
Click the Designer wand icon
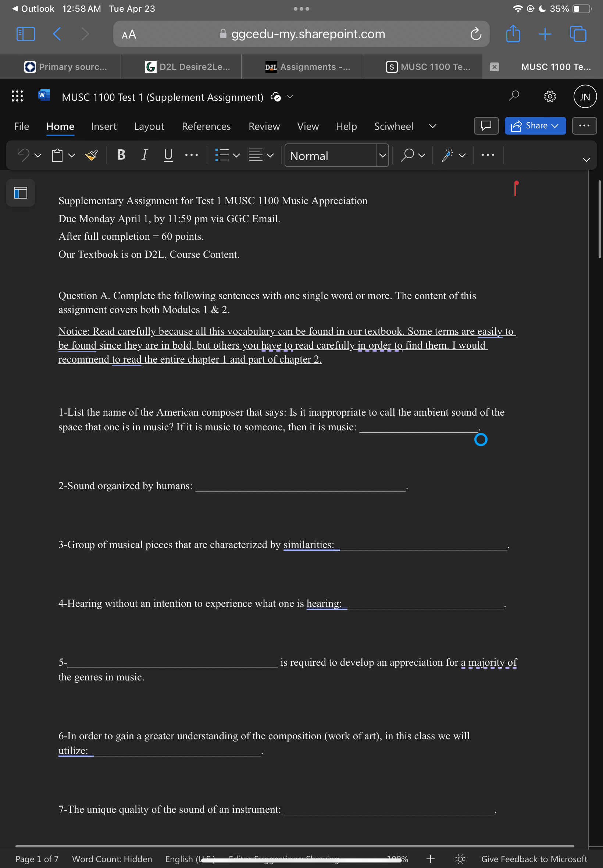[x=447, y=155]
